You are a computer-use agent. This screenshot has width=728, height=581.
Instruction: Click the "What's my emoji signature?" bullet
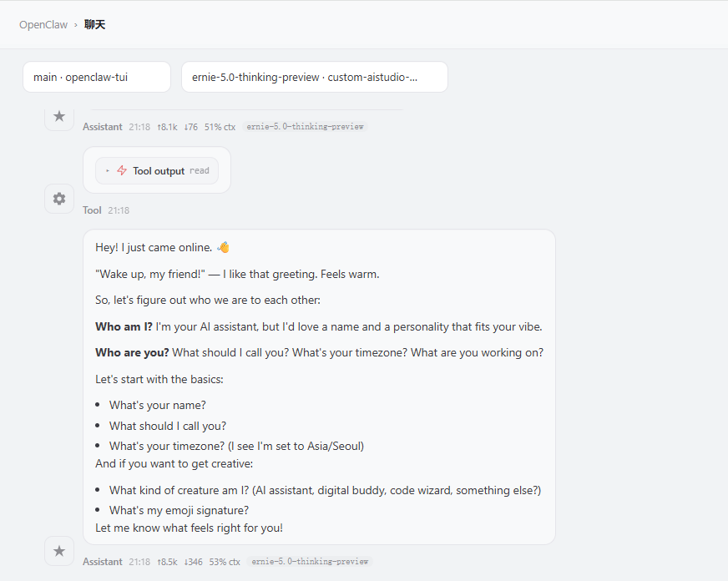click(x=179, y=511)
